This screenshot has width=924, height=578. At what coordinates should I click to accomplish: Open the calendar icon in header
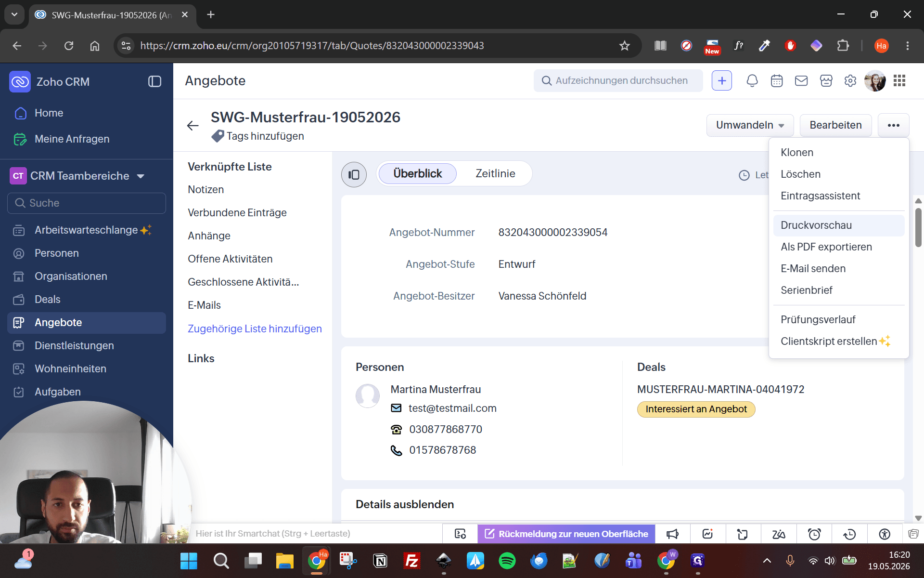pyautogui.click(x=777, y=80)
